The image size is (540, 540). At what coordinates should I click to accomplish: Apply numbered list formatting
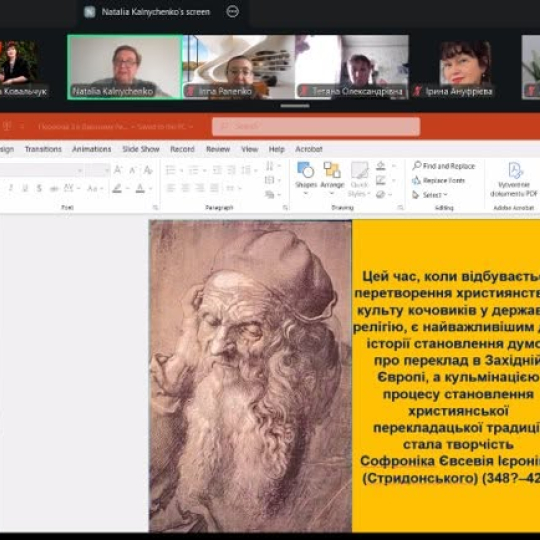[194, 170]
